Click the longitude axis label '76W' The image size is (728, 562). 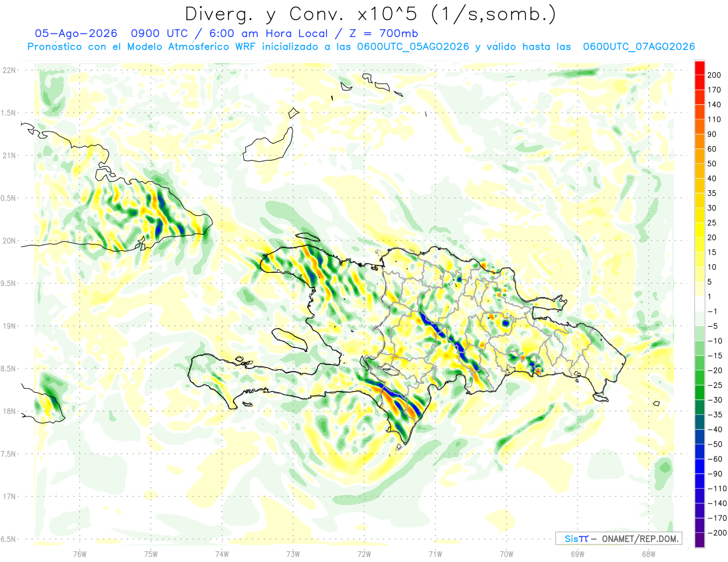click(79, 554)
